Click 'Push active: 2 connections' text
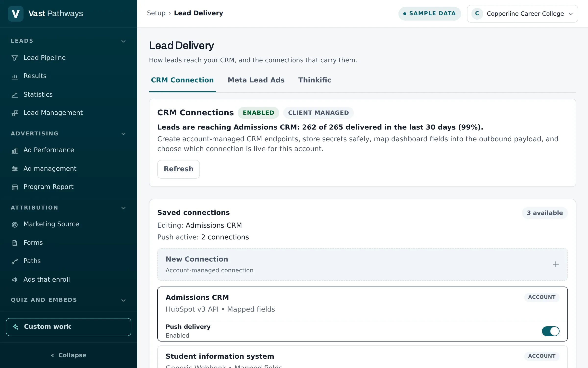This screenshot has width=588, height=368. point(203,237)
